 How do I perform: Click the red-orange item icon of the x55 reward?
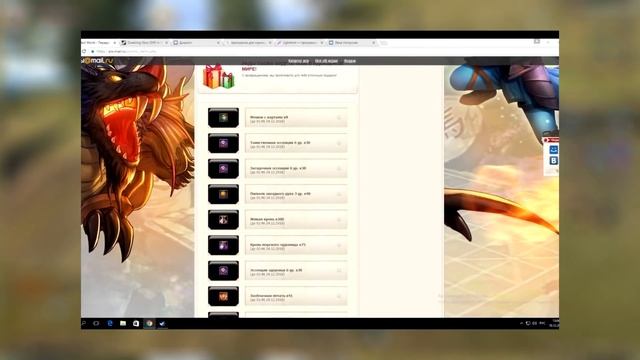[223, 296]
